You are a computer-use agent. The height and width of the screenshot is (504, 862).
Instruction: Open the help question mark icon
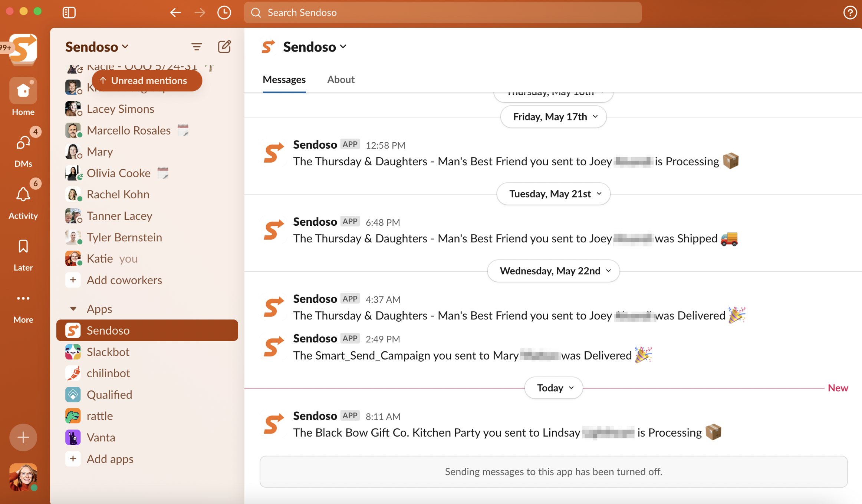850,13
